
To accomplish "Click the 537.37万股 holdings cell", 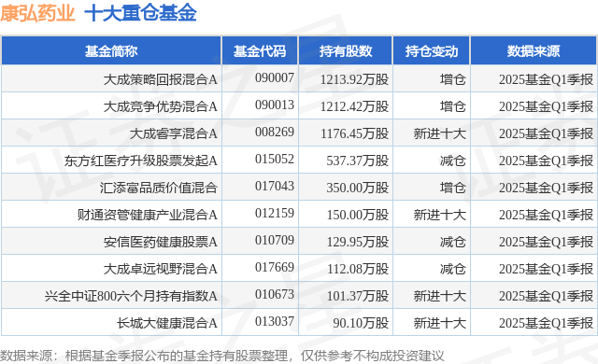I will 357,161.
